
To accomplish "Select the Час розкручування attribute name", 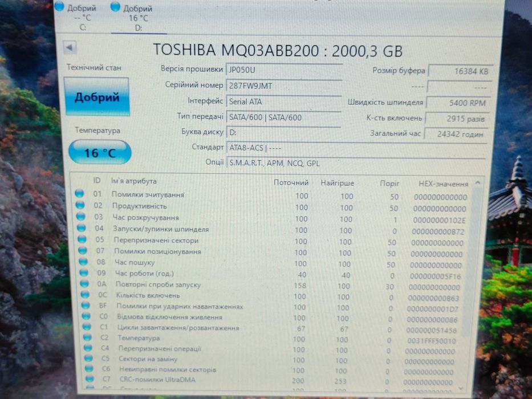I will tap(146, 218).
